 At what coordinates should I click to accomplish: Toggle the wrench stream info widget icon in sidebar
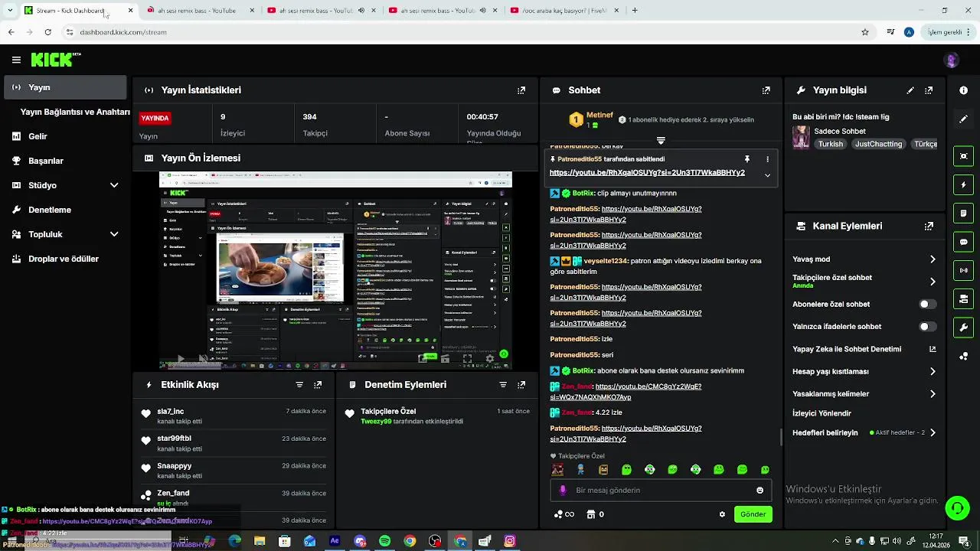coord(963,328)
